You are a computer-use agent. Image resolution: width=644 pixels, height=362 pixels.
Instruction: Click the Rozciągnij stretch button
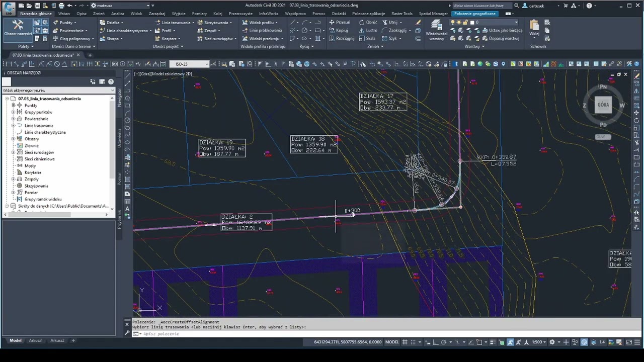[x=342, y=39]
